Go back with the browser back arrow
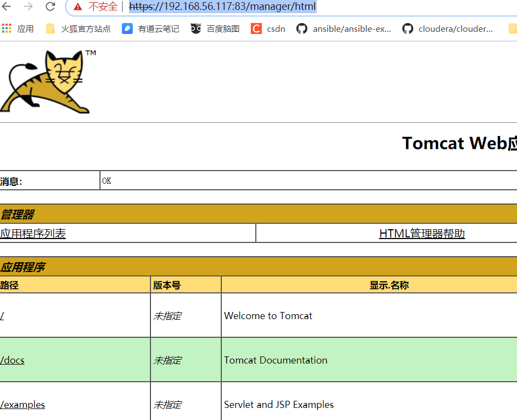The image size is (517, 420). coord(6,6)
